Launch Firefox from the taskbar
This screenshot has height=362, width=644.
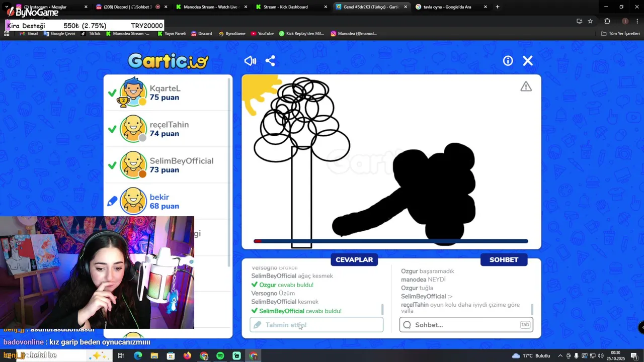[x=187, y=356]
